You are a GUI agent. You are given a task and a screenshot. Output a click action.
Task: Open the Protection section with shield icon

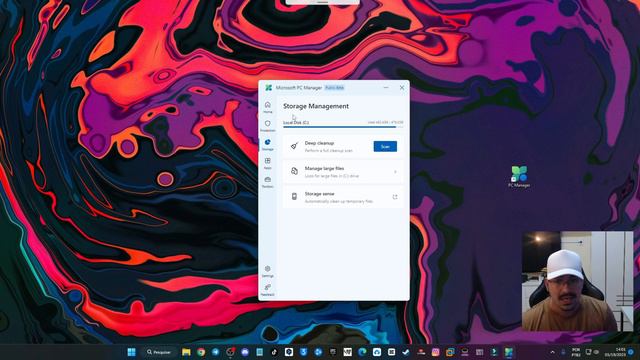268,126
